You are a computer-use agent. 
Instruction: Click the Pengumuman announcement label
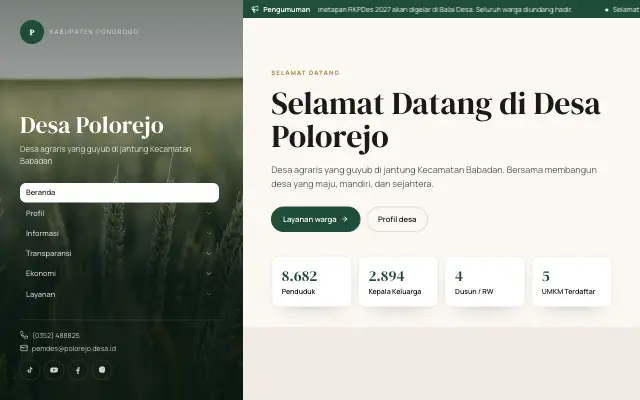pyautogui.click(x=287, y=9)
